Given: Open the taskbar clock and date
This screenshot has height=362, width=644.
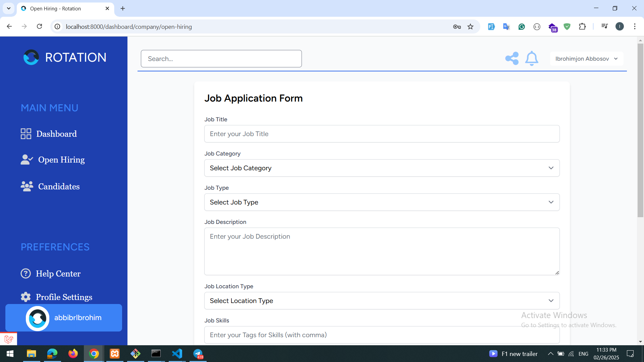Looking at the screenshot, I should click(606, 354).
